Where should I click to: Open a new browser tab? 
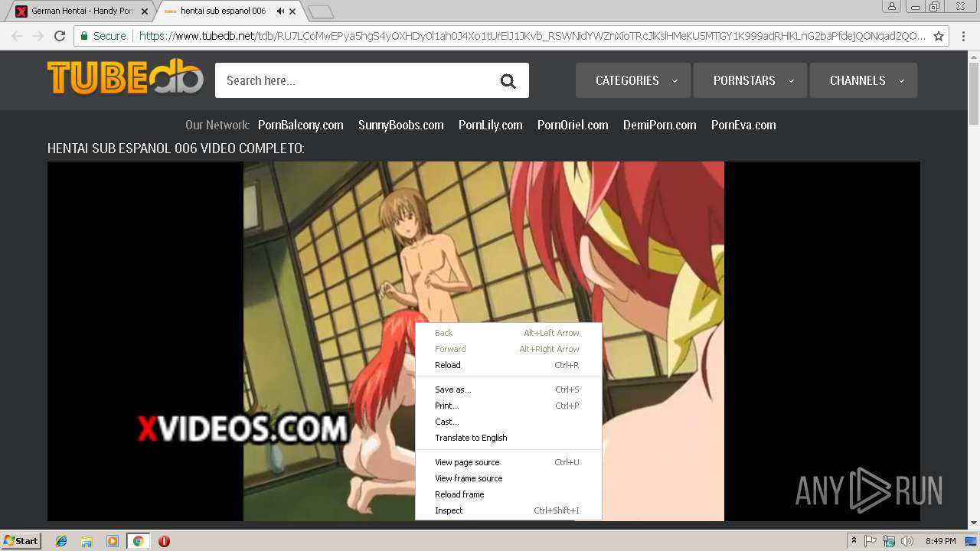click(321, 11)
